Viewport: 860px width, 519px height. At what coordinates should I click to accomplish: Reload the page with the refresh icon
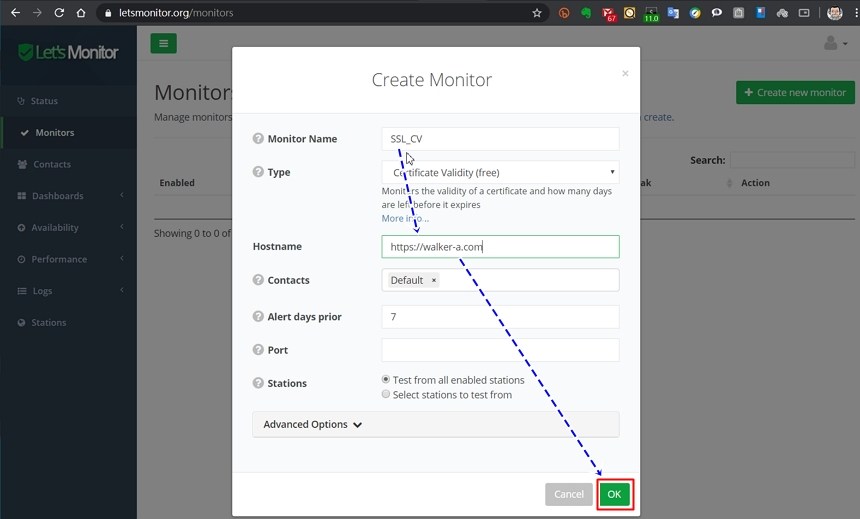tap(59, 13)
